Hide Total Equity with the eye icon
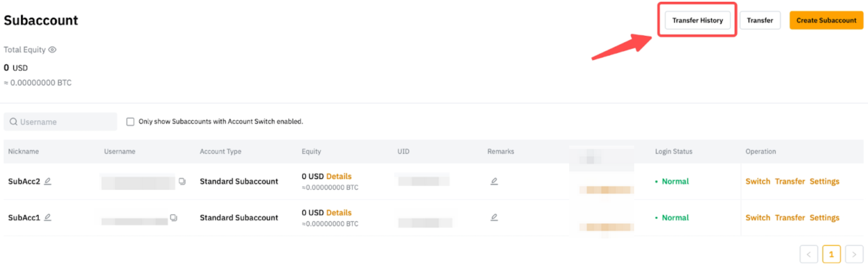 (x=52, y=50)
